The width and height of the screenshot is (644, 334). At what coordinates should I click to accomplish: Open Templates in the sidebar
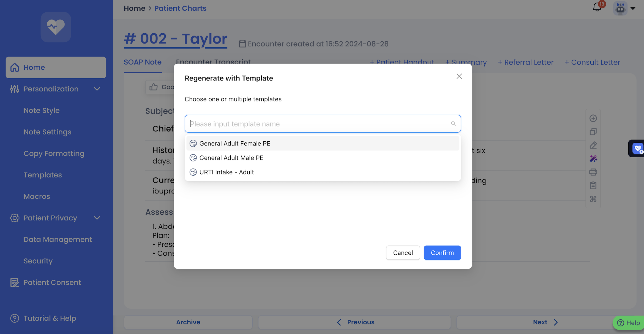43,175
